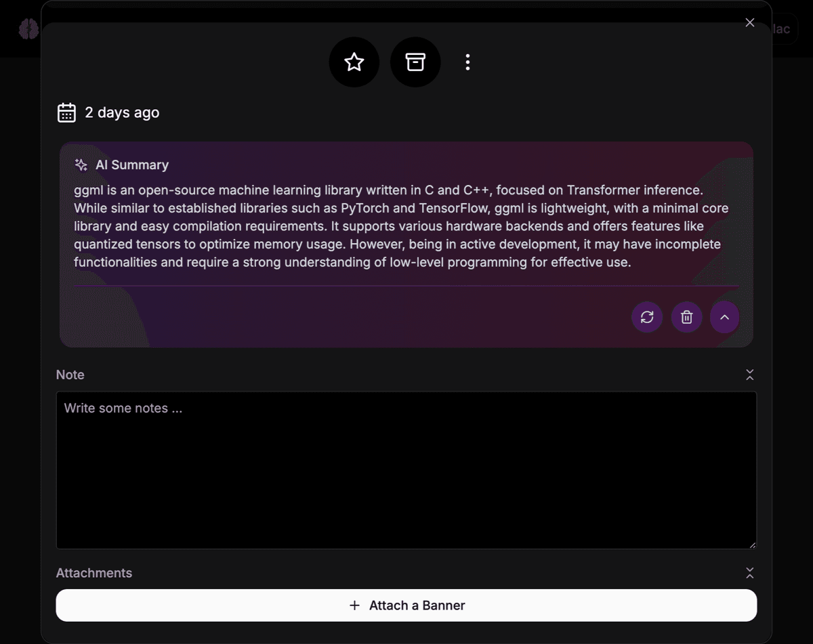Regenerate the AI summary
This screenshot has height=644, width=813.
[x=647, y=317]
